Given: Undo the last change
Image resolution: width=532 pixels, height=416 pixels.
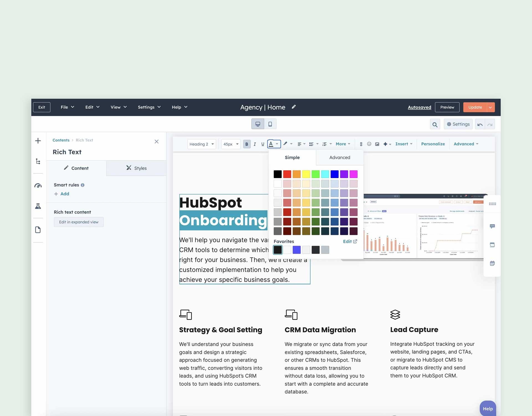Looking at the screenshot, I should coord(480,125).
